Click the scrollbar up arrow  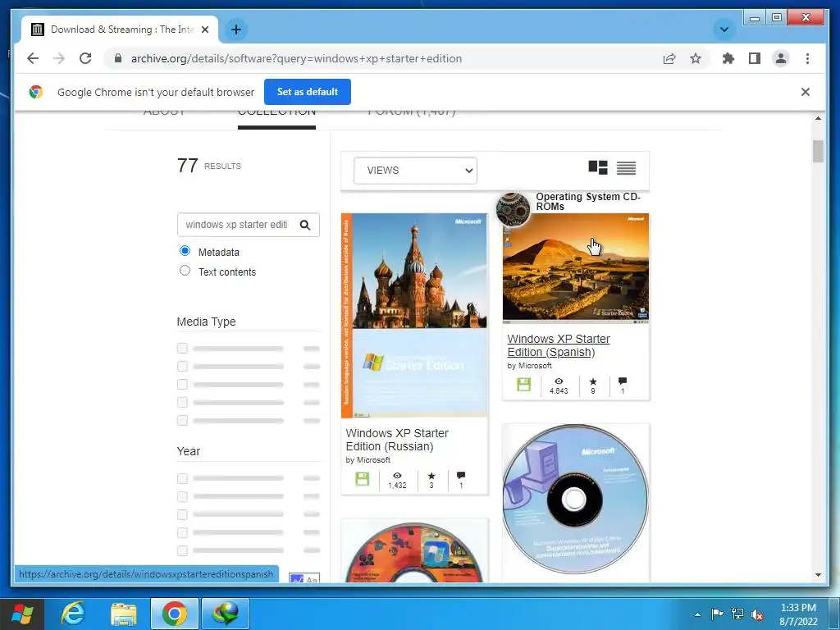point(818,118)
